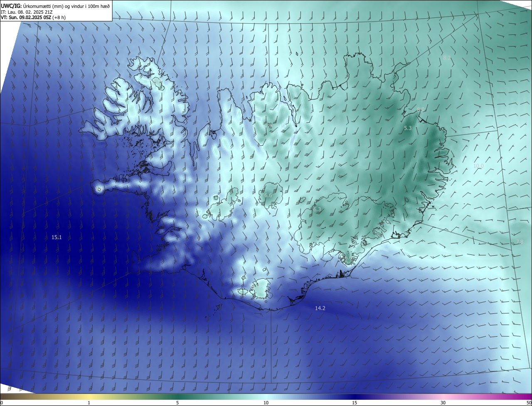Click the 15.1 value label west of Iceland

click(x=57, y=237)
